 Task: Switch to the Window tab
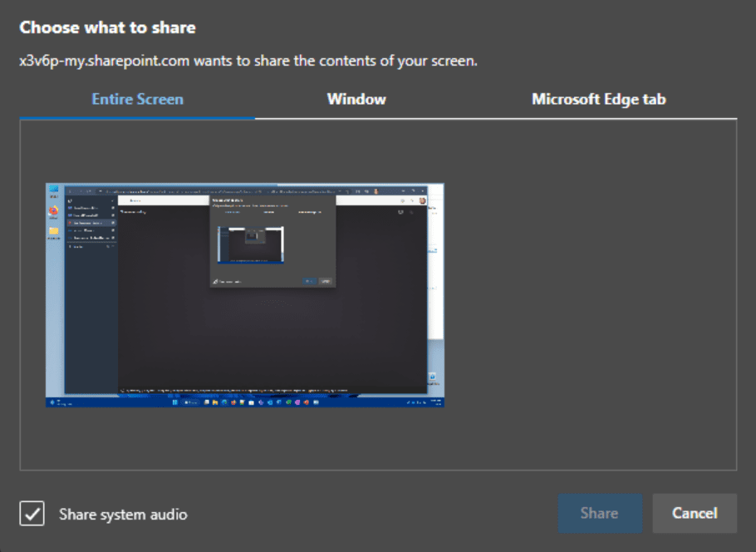pyautogui.click(x=356, y=100)
